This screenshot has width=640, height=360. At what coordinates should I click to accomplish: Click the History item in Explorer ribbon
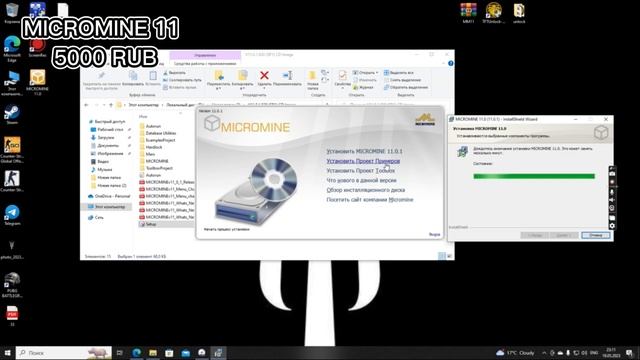point(362,87)
